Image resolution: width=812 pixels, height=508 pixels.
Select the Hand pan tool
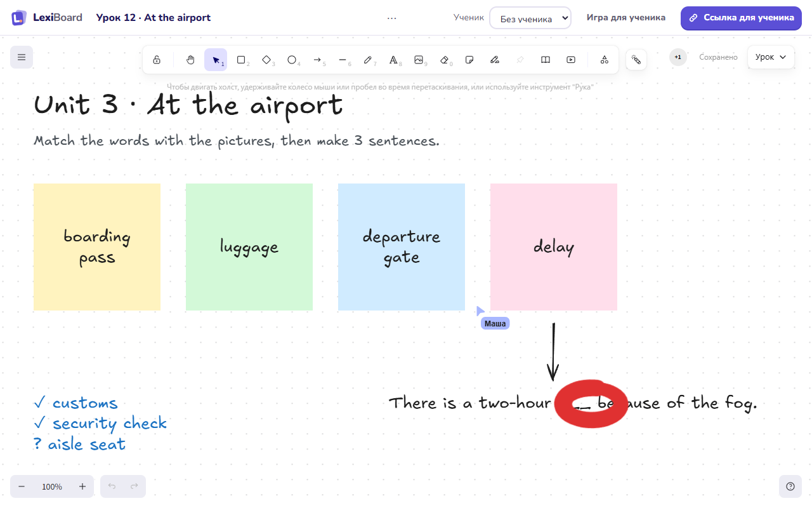(190, 60)
